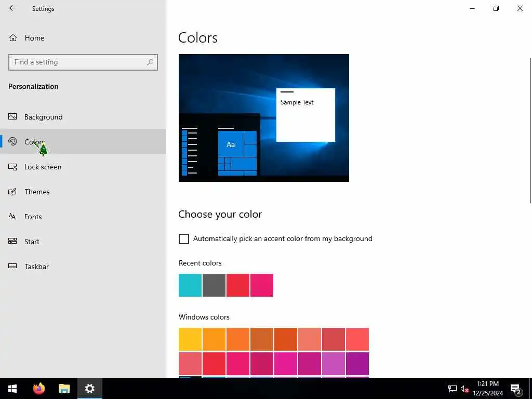Restore down the Settings window

(x=496, y=8)
